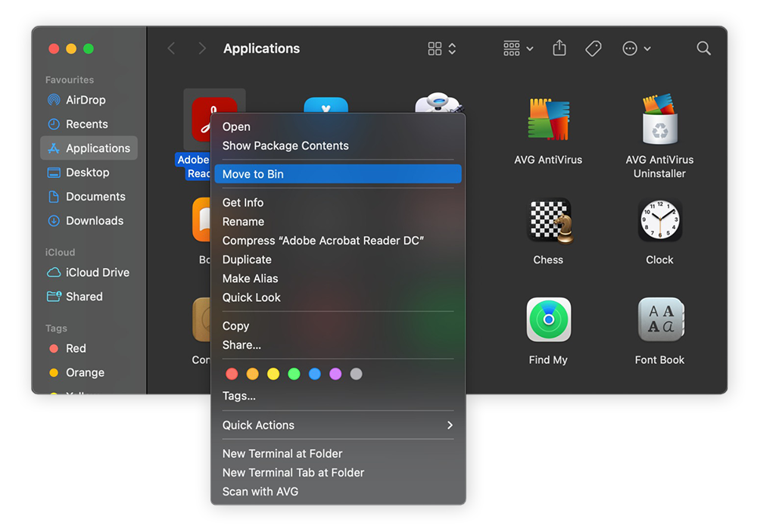757x532 pixels.
Task: Choose Make Alias in context menu
Action: click(x=338, y=278)
